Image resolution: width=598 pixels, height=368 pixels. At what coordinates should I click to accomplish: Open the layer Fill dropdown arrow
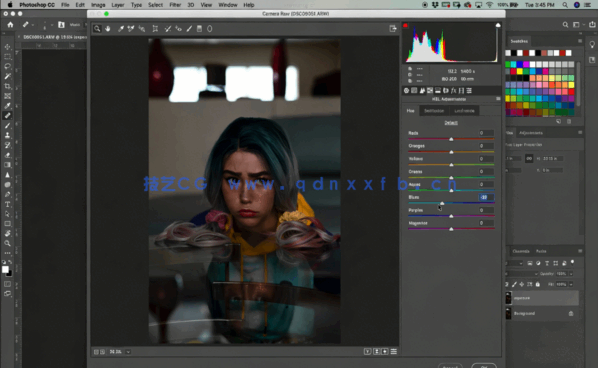[x=571, y=284]
